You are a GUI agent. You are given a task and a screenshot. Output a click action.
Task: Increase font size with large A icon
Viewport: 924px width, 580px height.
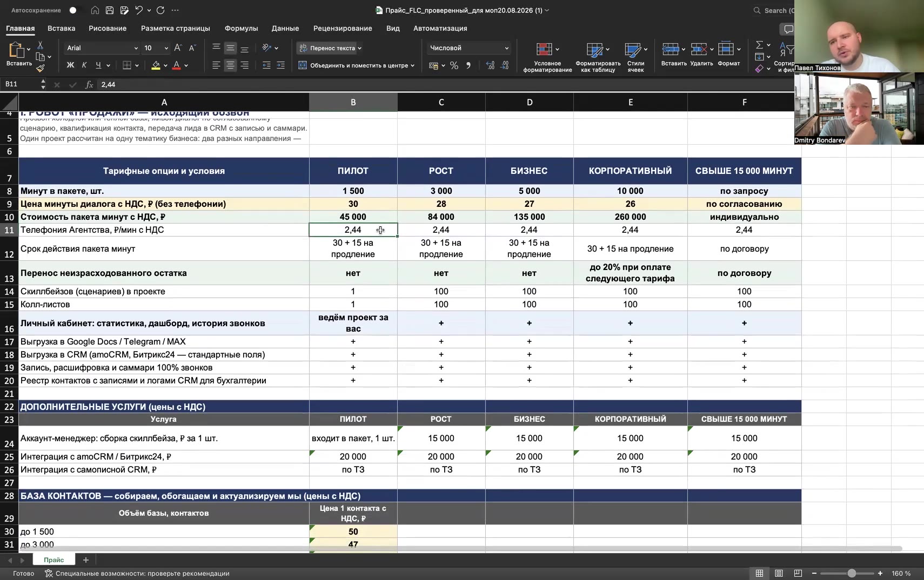coord(178,48)
